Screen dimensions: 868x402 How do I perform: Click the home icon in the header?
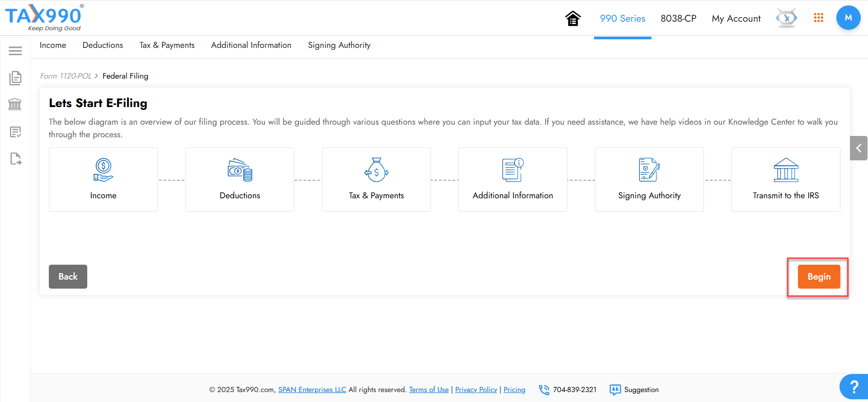tap(573, 19)
